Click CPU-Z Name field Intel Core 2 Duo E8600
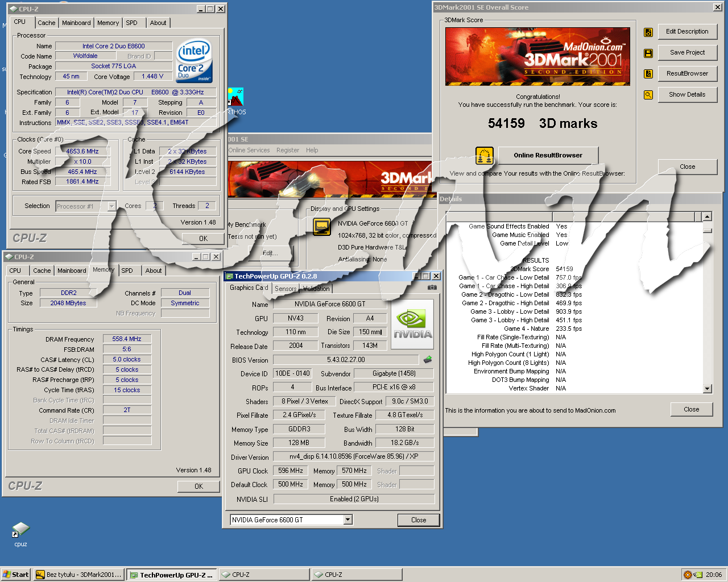 [114, 46]
